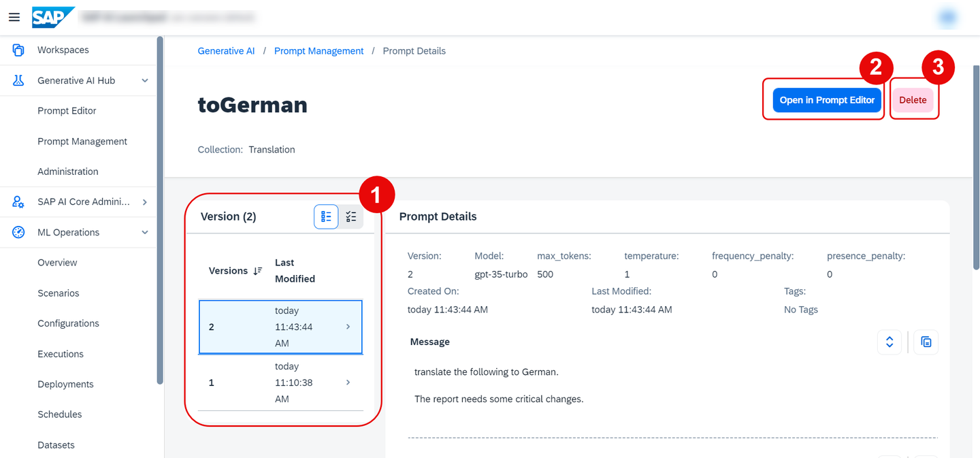
Task: Click the max_tokens value 500
Action: [545, 274]
